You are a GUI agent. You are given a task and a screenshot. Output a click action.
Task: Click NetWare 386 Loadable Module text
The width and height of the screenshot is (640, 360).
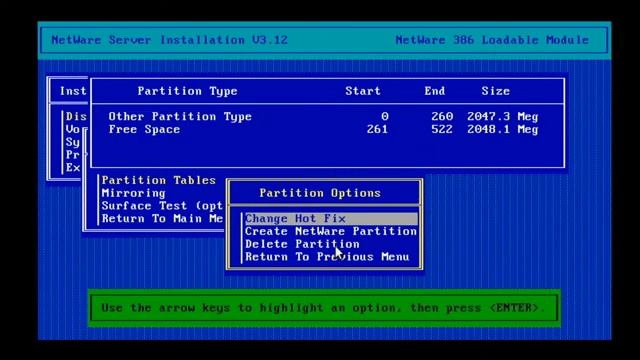coord(492,40)
